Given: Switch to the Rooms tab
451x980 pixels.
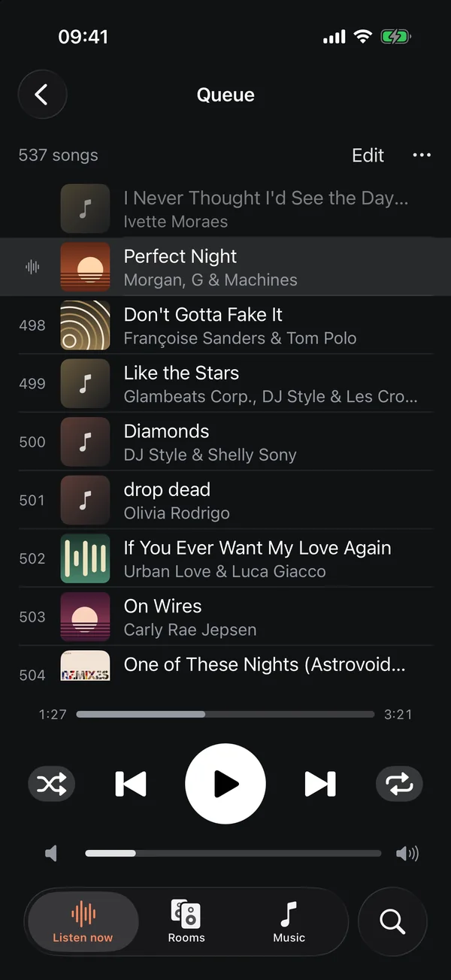Looking at the screenshot, I should point(186,921).
